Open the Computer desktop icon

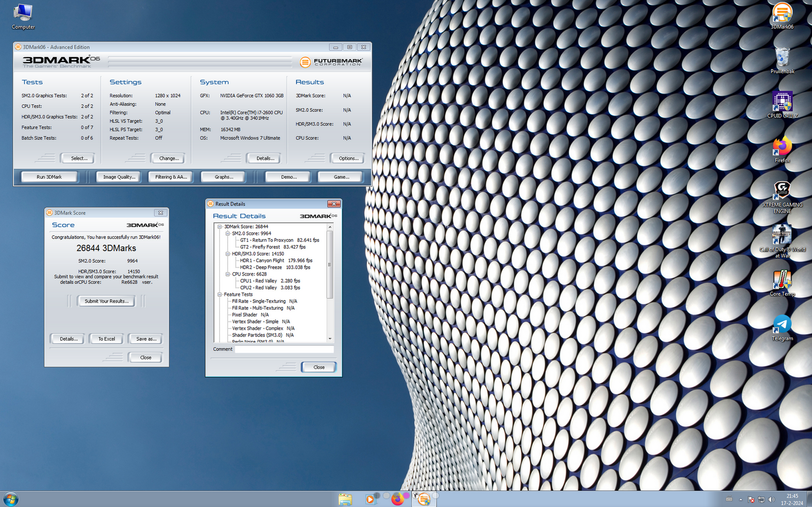click(23, 16)
